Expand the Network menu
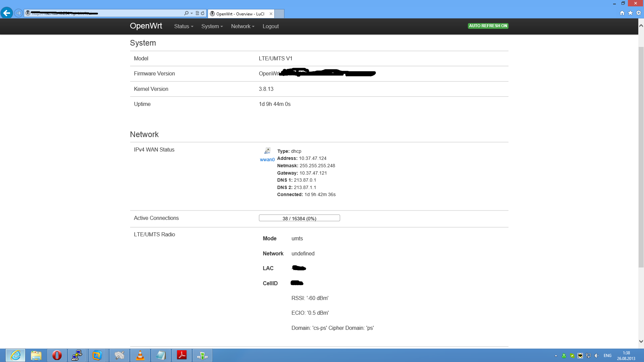Screen dimensions: 644x362 pos(243,26)
